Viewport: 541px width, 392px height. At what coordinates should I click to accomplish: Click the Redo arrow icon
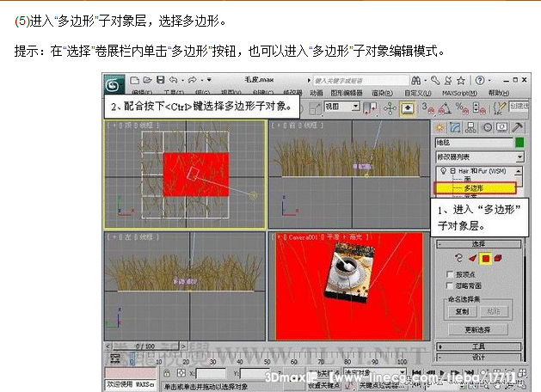(x=192, y=80)
